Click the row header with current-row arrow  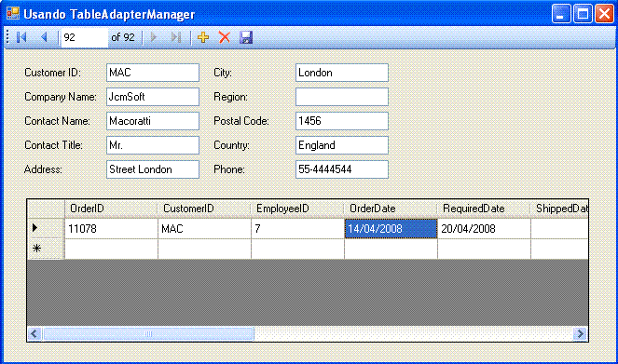(46, 229)
